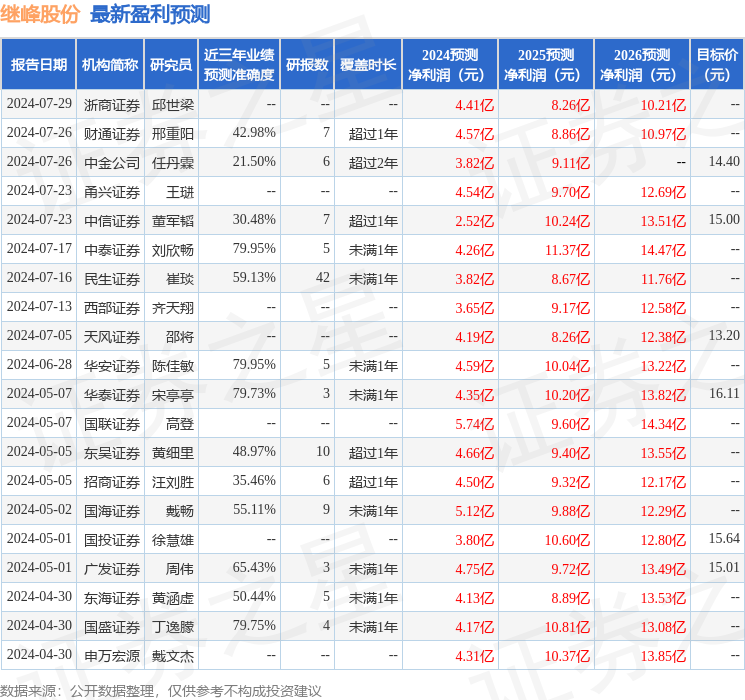
Task: Click the 研报数 column header
Action: 307,64
